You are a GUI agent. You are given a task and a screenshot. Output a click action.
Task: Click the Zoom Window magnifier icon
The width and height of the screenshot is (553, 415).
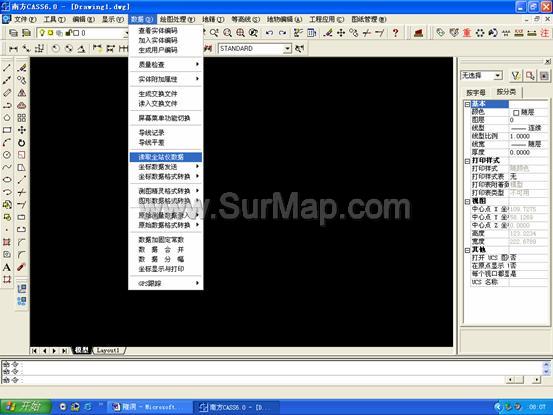(x=227, y=33)
